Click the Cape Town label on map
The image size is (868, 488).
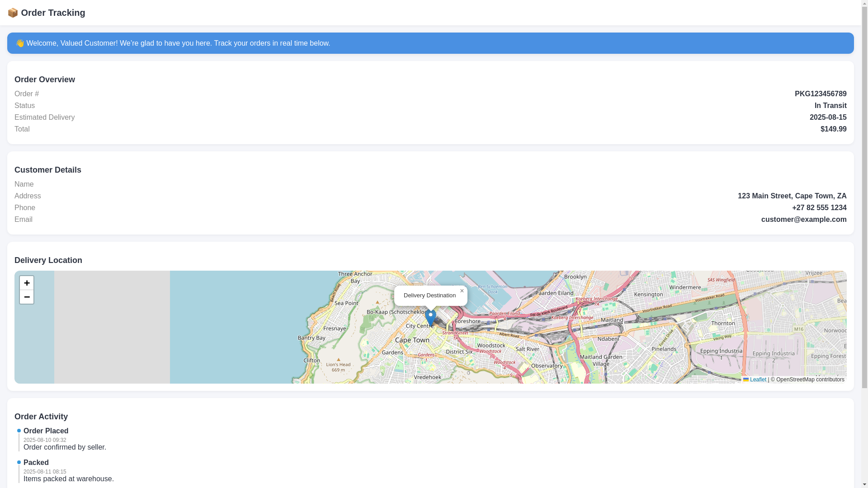pos(412,340)
